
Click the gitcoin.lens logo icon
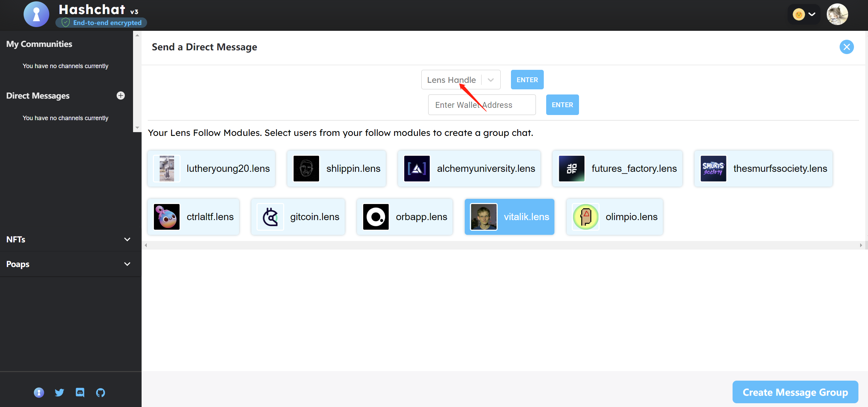[271, 217]
